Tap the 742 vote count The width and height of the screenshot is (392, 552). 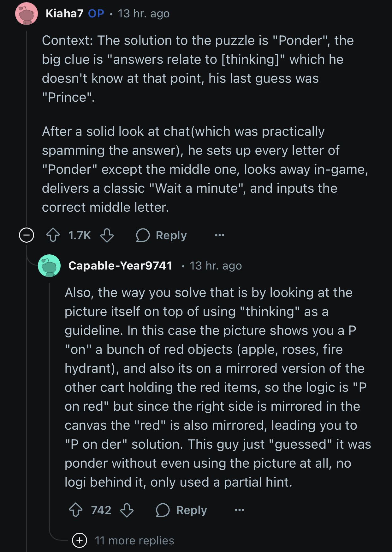pos(101,510)
